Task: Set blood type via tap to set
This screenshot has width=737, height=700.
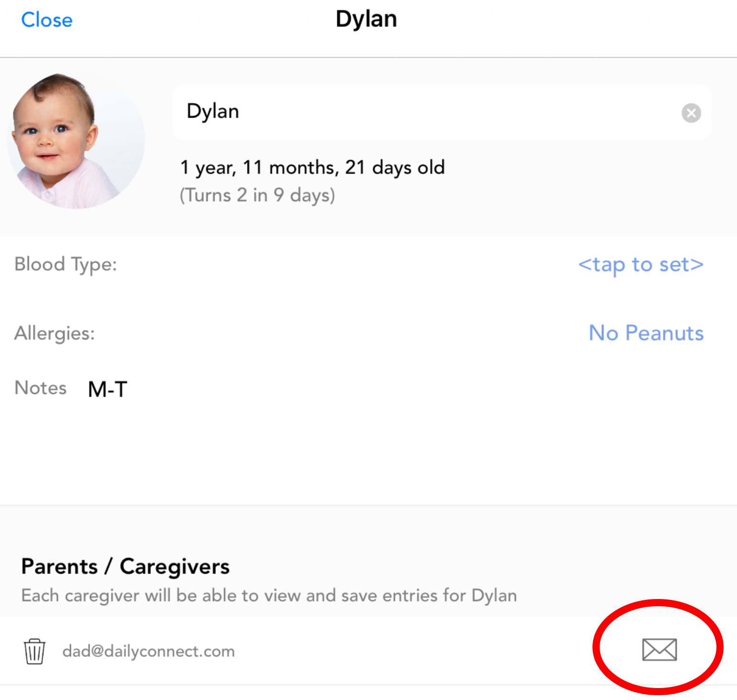Action: tap(641, 264)
